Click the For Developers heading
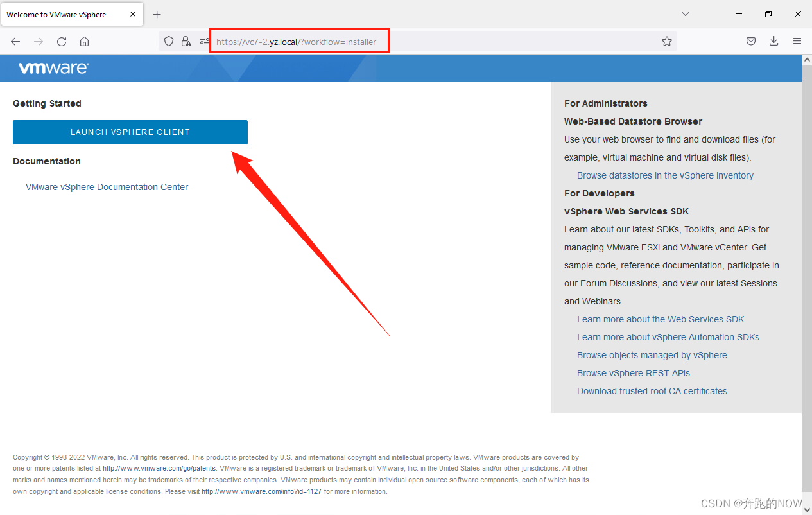Screen dimensions: 812x515 600,193
